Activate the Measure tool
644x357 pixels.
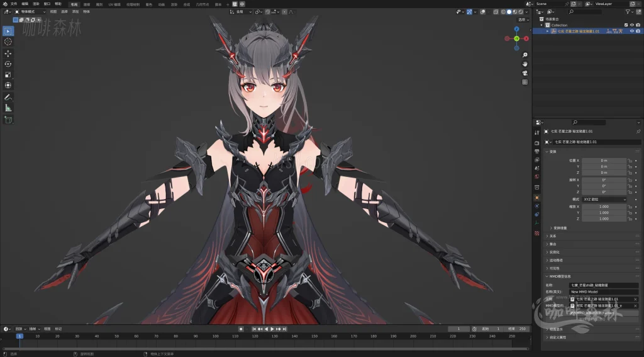tap(8, 108)
